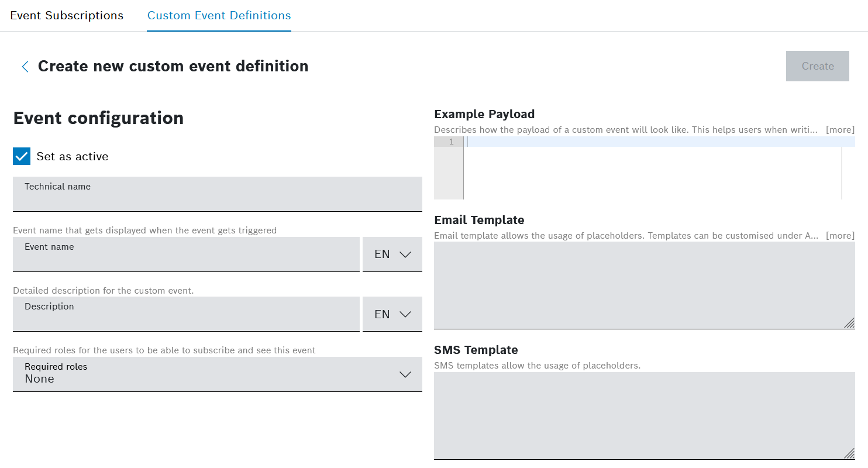Image resolution: width=868 pixels, height=468 pixels.
Task: Click the SMS Template resize handle
Action: click(x=849, y=453)
